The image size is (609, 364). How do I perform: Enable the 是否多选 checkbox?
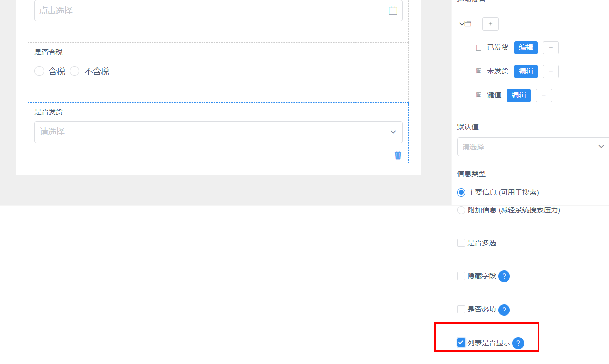click(461, 243)
